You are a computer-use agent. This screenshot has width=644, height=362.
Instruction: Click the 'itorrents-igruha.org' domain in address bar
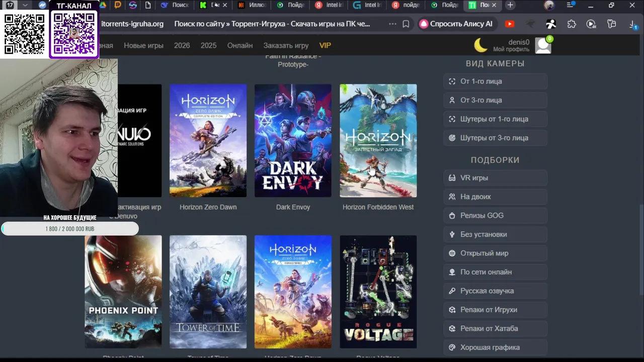(132, 24)
